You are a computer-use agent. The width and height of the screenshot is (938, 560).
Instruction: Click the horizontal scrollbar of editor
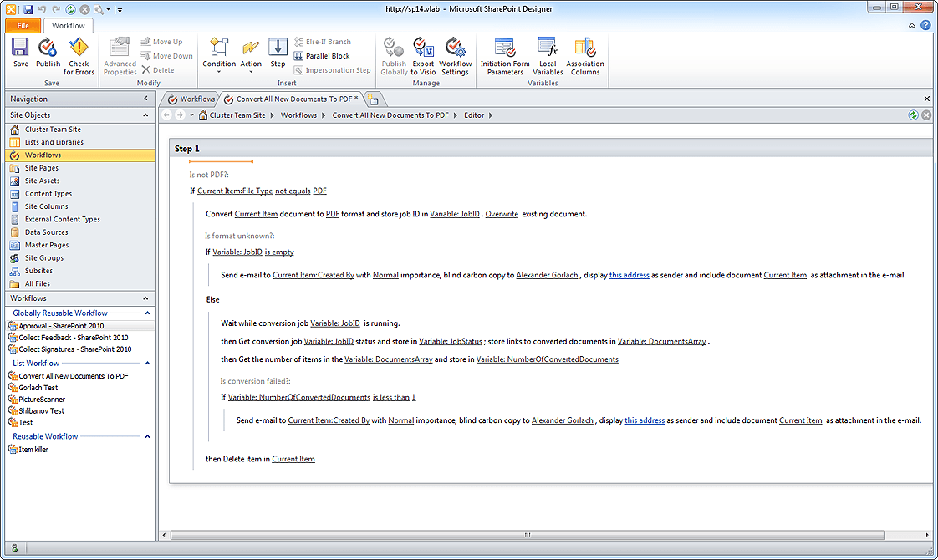pos(527,535)
